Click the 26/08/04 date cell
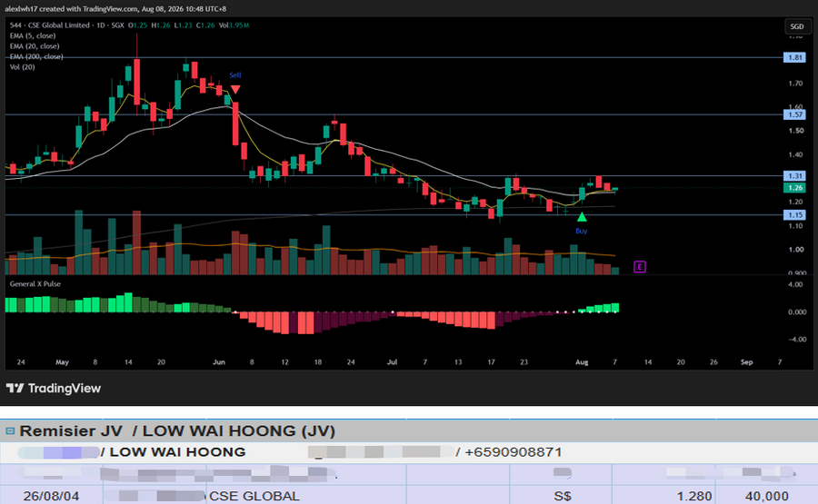 pyautogui.click(x=51, y=496)
